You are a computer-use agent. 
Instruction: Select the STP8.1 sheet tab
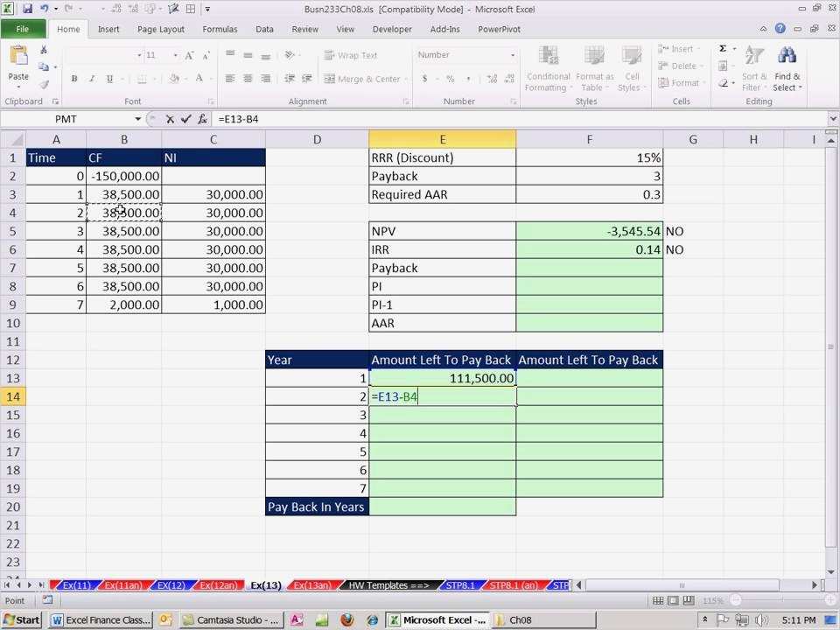pos(460,585)
